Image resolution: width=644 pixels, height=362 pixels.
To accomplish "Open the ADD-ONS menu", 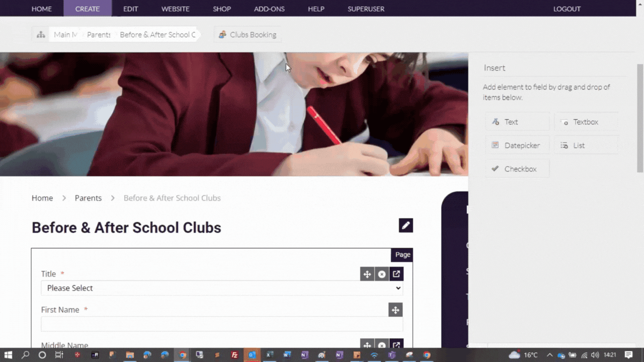I will click(269, 9).
